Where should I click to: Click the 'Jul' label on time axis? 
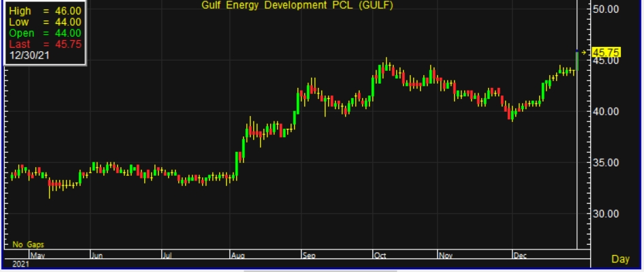coord(167,256)
